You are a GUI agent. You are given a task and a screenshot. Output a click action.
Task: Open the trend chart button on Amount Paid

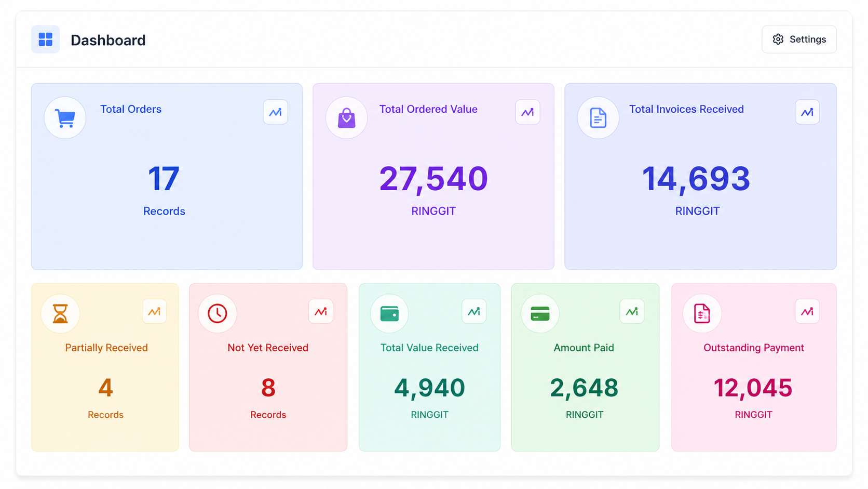(632, 311)
